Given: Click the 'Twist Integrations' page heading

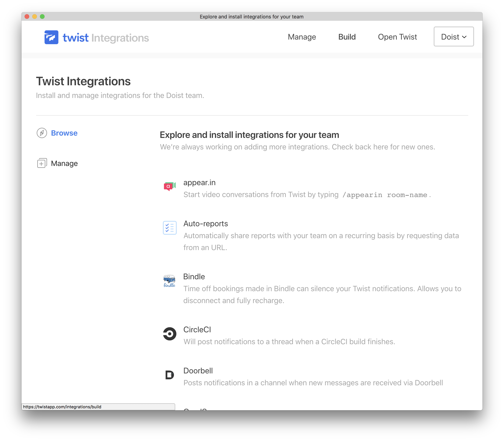Looking at the screenshot, I should (x=83, y=81).
